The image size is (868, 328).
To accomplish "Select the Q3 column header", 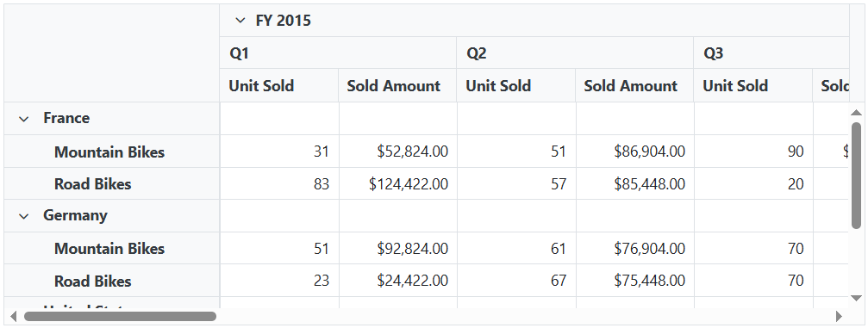I will click(x=771, y=53).
